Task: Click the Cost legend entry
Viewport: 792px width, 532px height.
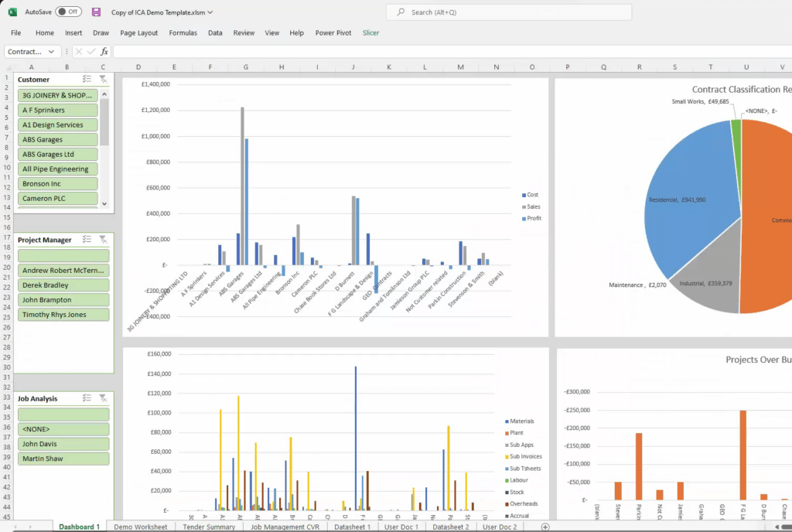Action: point(530,194)
